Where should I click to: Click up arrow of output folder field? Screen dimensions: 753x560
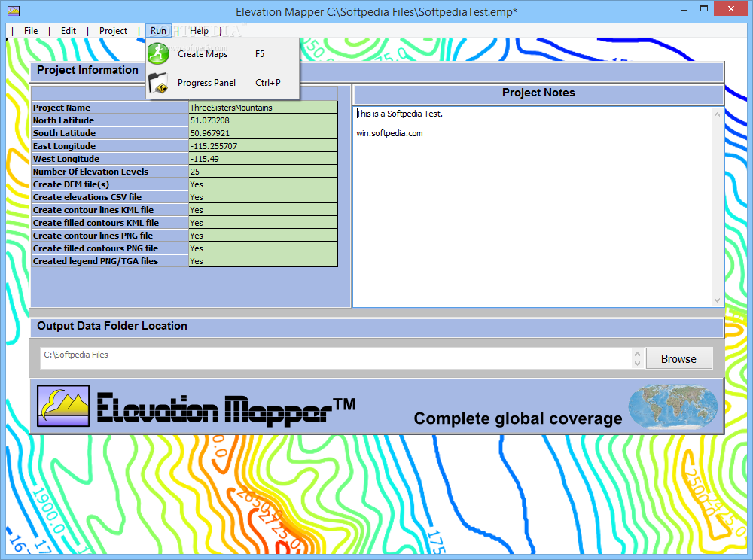[637, 354]
